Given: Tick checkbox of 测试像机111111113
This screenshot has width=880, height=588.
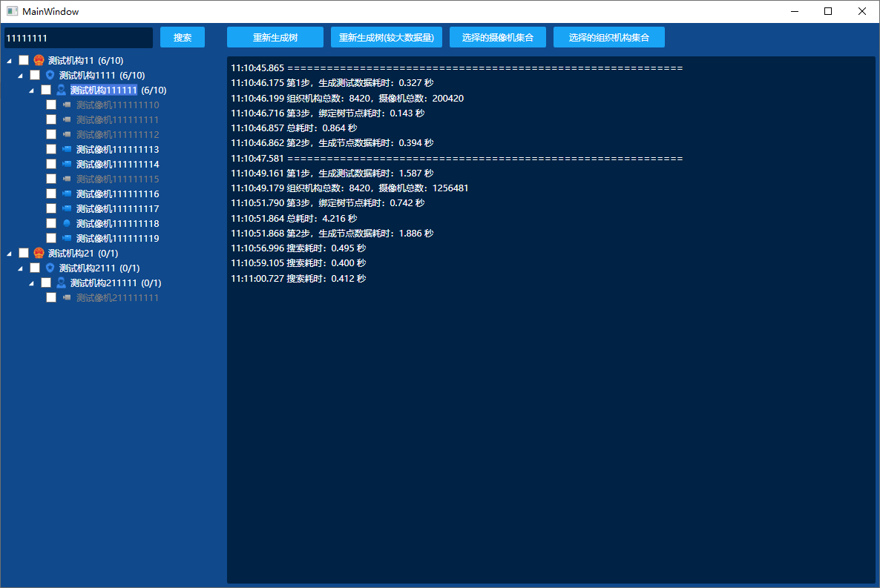Looking at the screenshot, I should (51, 149).
